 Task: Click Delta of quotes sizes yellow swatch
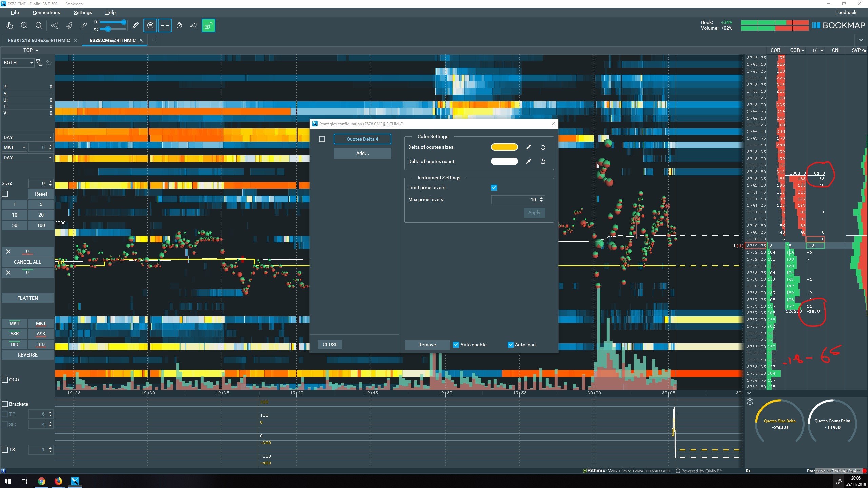504,147
